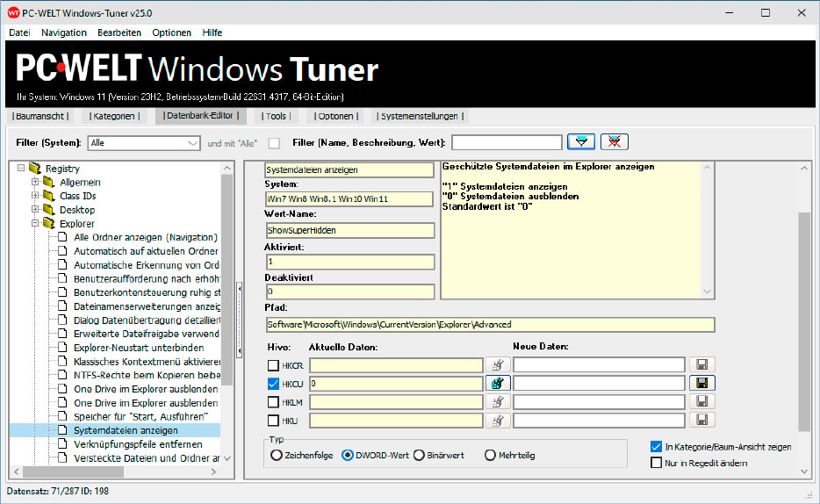Select the Allgemein folder icon
This screenshot has height=504, width=820.
click(48, 182)
